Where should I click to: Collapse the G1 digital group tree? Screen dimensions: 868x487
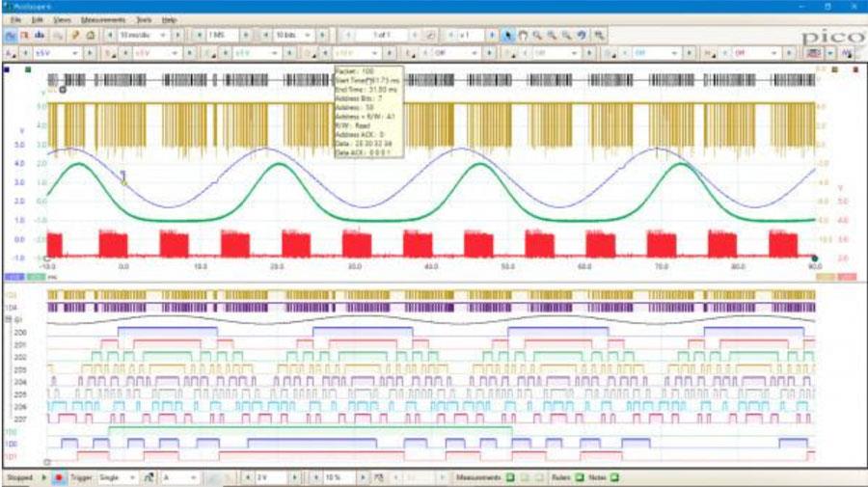(9, 318)
